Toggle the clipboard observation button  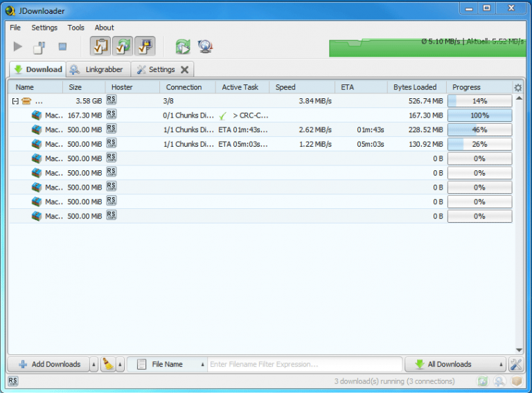100,46
